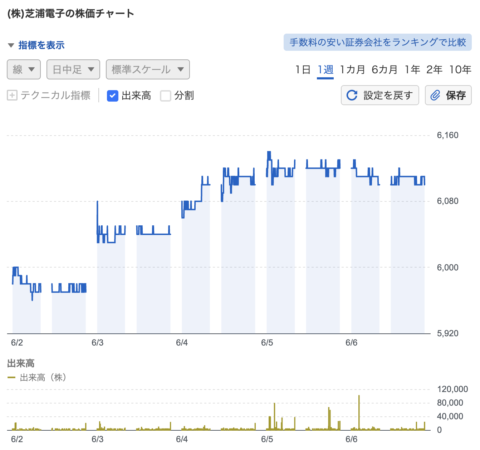Click the paperclip icon on 保存 button

tap(435, 95)
